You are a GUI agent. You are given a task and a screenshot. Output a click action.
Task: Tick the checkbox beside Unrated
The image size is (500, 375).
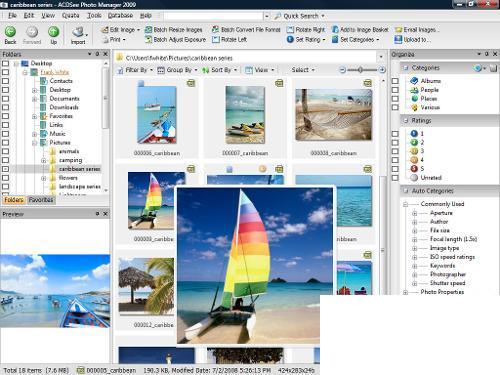(x=395, y=178)
